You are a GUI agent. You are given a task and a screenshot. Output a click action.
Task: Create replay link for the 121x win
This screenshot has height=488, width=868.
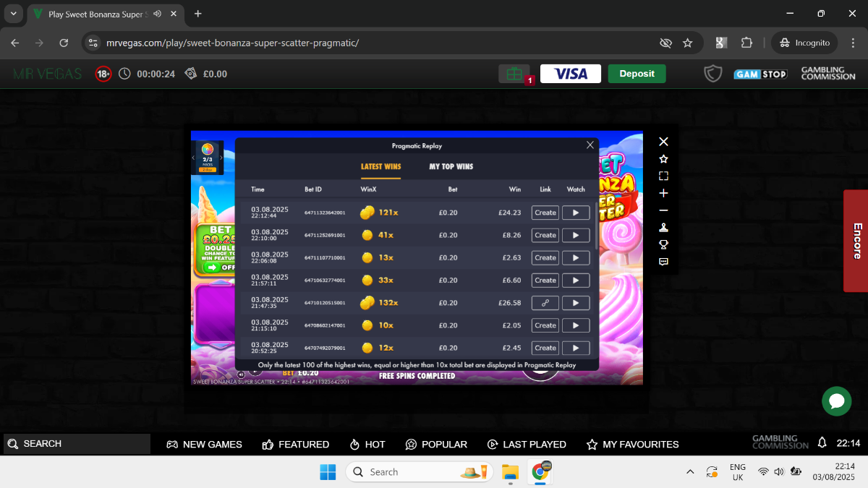pyautogui.click(x=545, y=213)
